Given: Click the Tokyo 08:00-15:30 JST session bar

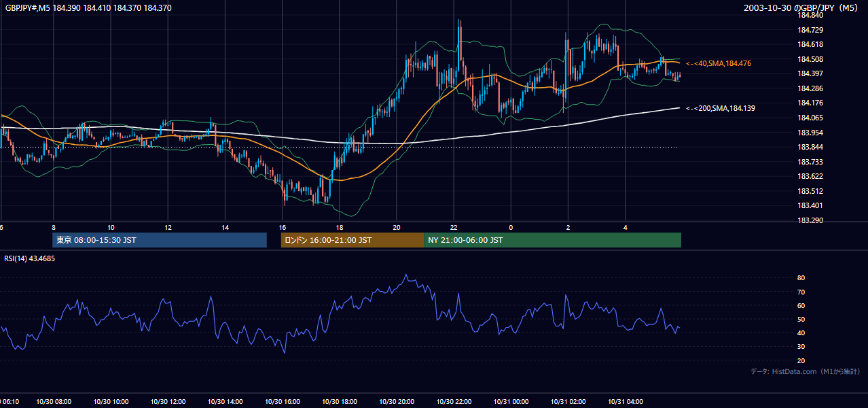Looking at the screenshot, I should click(160, 240).
